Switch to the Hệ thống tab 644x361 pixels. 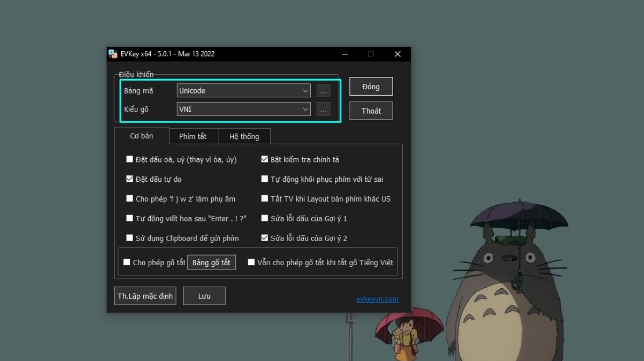pyautogui.click(x=244, y=136)
